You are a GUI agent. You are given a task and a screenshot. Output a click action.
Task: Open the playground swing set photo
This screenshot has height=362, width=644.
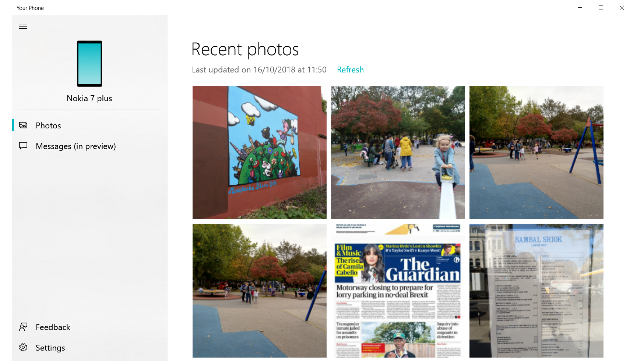point(536,153)
